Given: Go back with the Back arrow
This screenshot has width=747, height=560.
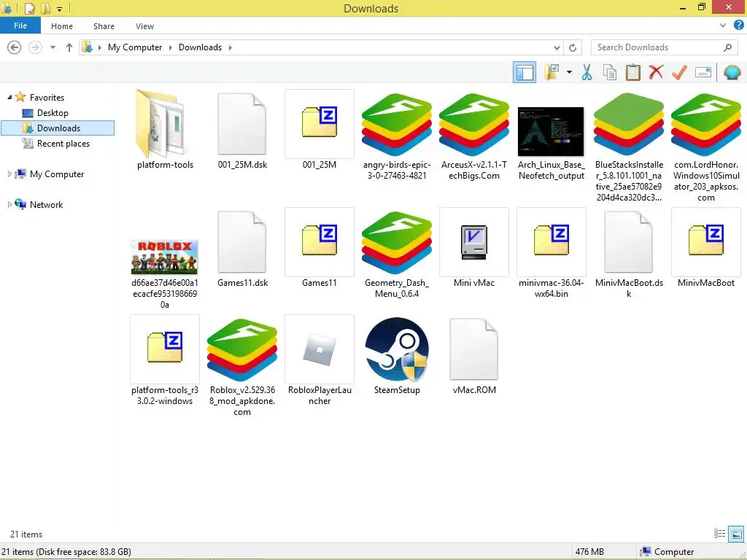Looking at the screenshot, I should [15, 47].
